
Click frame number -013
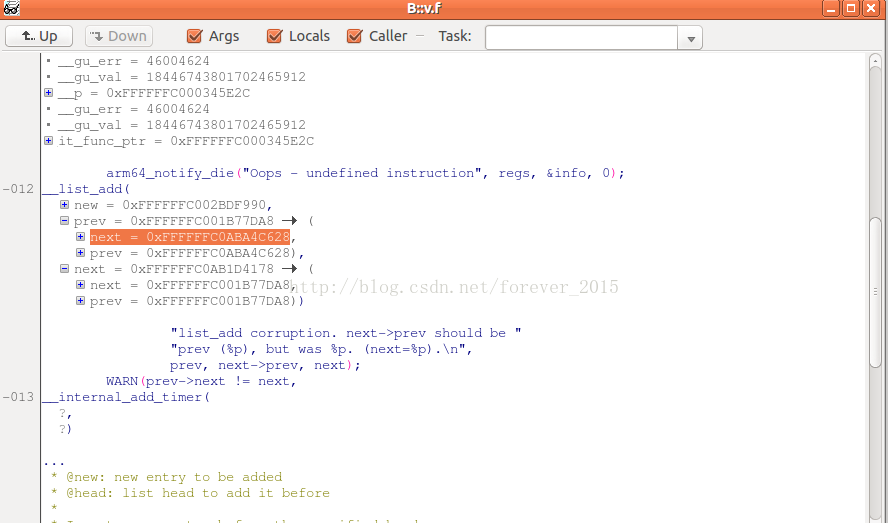[19, 397]
